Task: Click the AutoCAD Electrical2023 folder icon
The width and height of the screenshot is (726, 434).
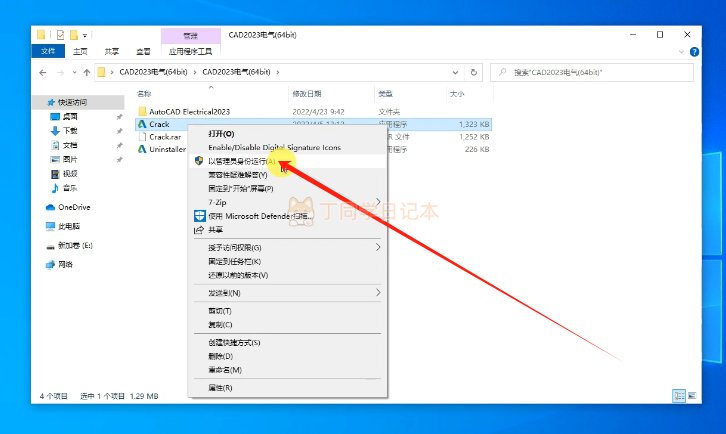Action: click(x=142, y=112)
